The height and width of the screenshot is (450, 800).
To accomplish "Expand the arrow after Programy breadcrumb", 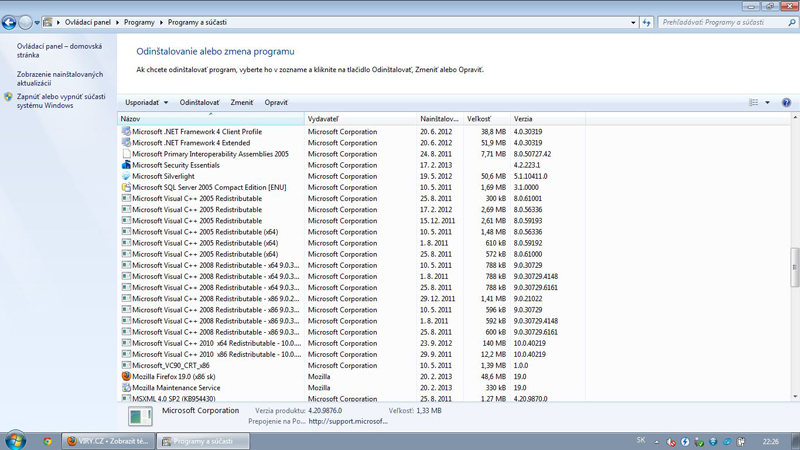I will click(x=161, y=22).
